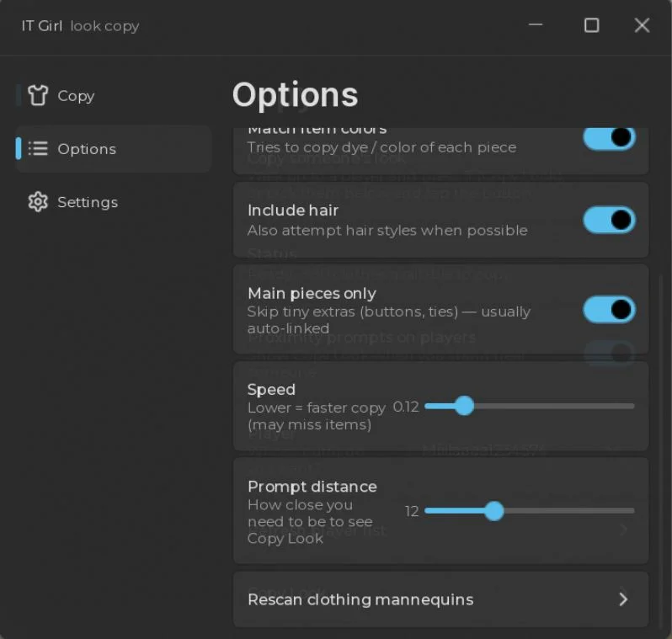
Task: Click the list icon beside Options
Action: [x=38, y=149]
